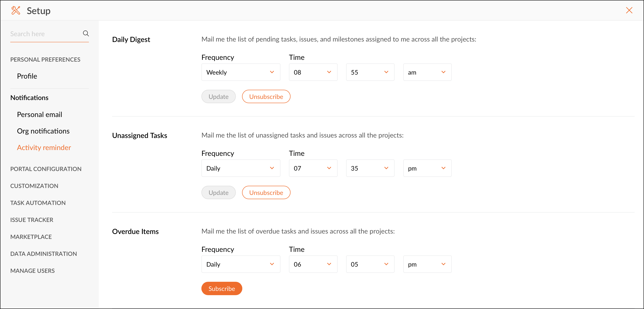Go to Personal email settings
644x309 pixels.
[40, 115]
